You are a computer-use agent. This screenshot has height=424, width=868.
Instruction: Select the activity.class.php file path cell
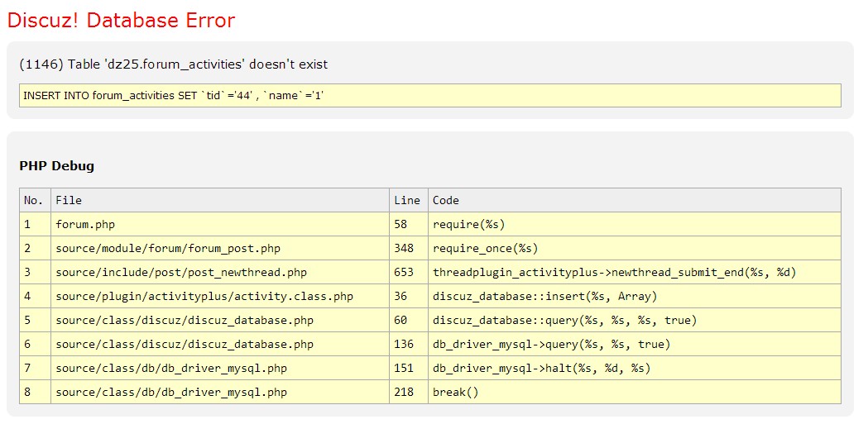(x=204, y=296)
